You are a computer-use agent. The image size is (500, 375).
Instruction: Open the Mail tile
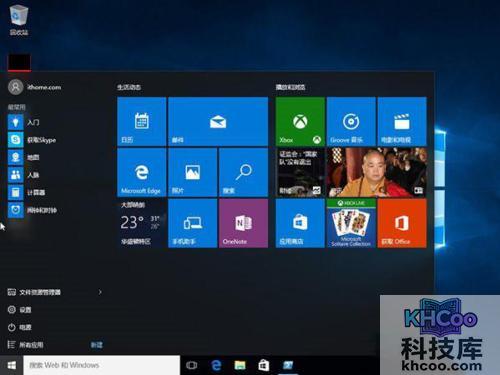218,122
